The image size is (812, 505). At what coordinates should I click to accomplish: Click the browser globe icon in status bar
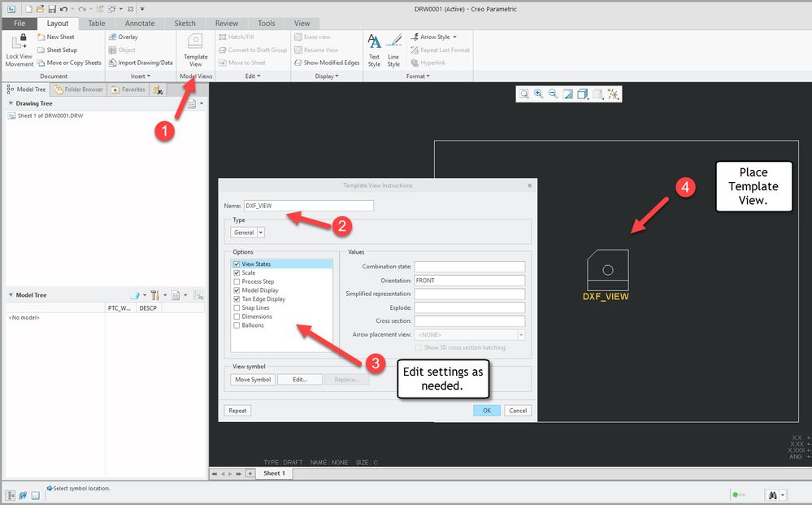pos(23,495)
